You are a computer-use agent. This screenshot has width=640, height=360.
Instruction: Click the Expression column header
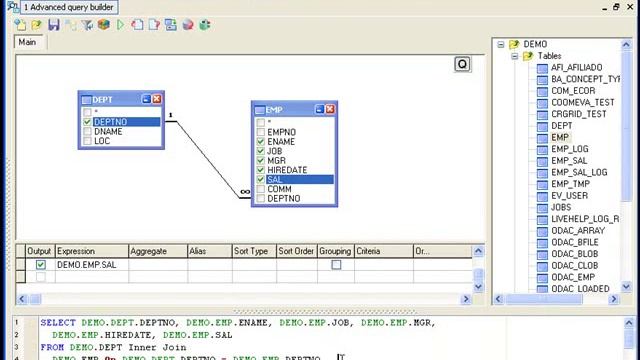(x=91, y=251)
